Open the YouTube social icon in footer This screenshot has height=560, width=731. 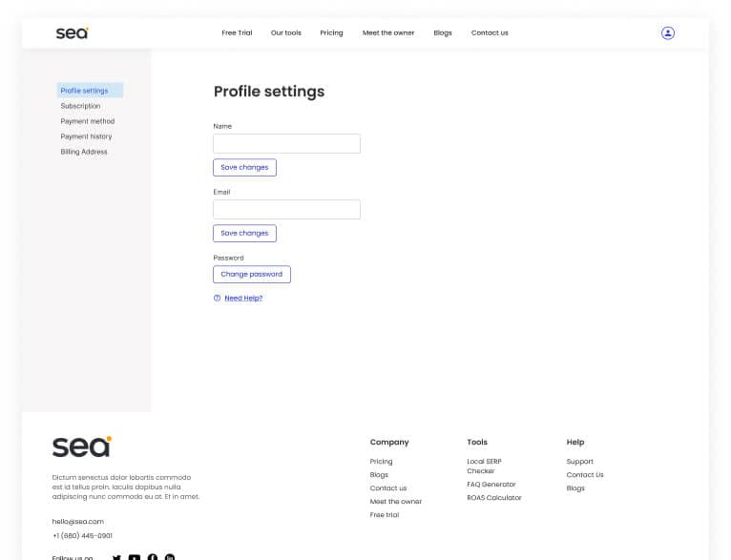(x=135, y=557)
